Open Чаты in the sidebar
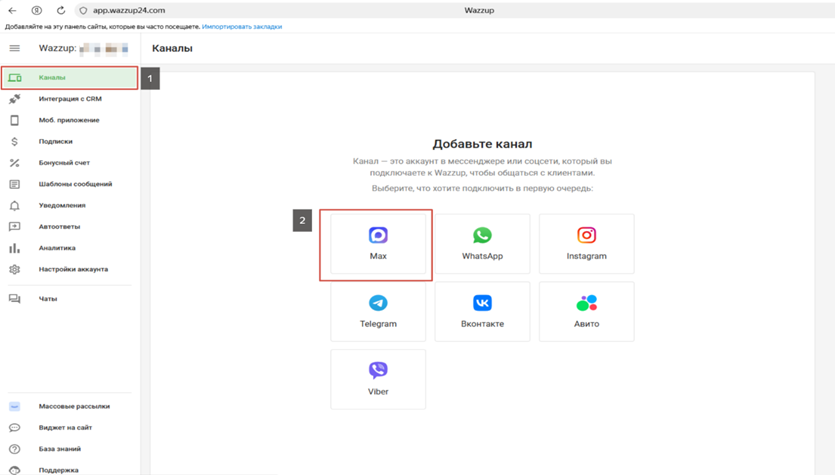Image resolution: width=835 pixels, height=475 pixels. click(47, 299)
